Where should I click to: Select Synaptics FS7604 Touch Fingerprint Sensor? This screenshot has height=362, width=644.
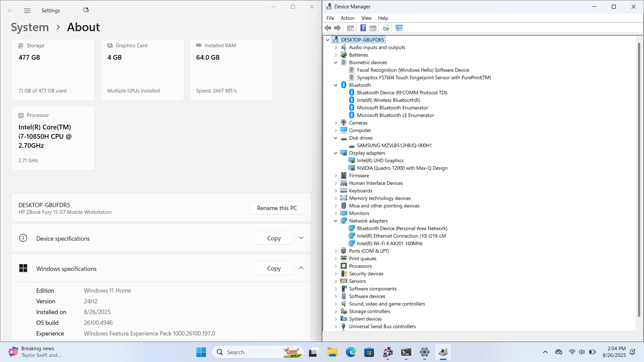click(424, 77)
